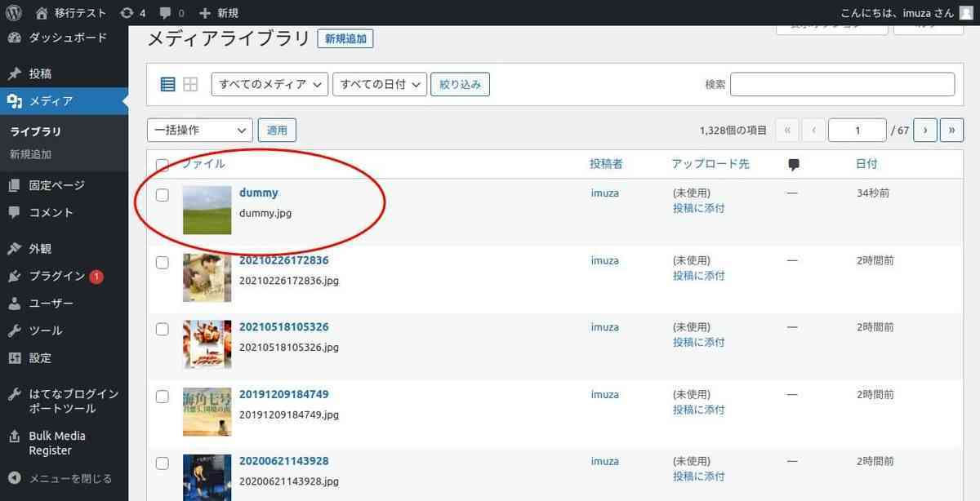Open the 20210518105326.jpg thumbnail
The width and height of the screenshot is (980, 501).
point(207,344)
